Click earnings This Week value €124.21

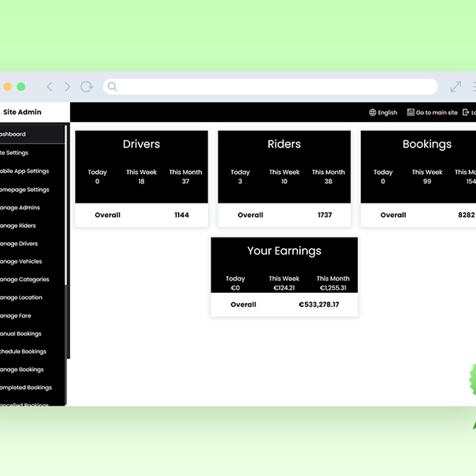pyautogui.click(x=284, y=288)
